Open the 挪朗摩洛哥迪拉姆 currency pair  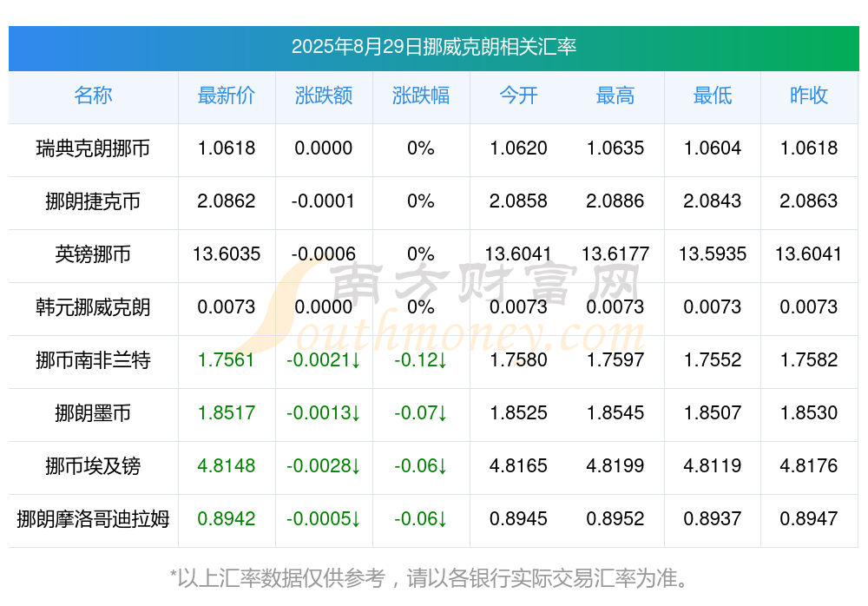93,519
